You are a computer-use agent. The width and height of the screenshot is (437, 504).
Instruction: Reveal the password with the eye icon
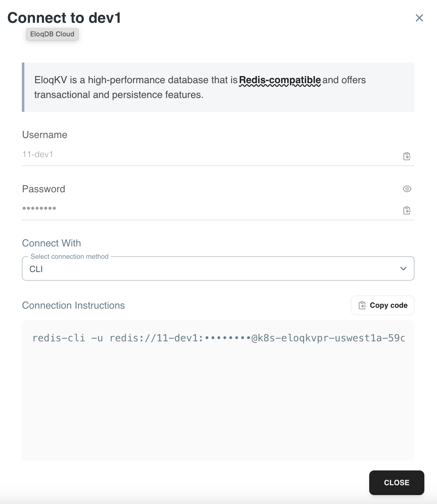[x=407, y=189]
